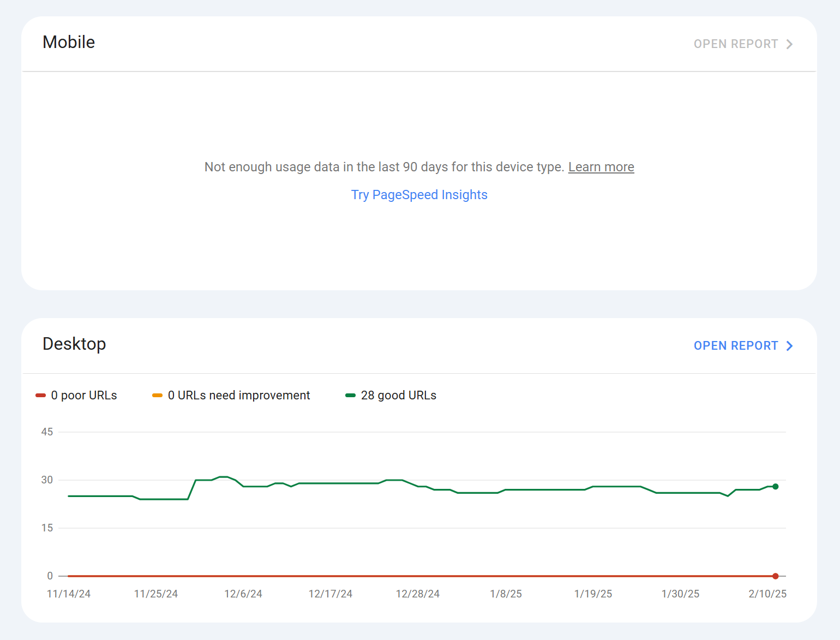The height and width of the screenshot is (640, 840).
Task: Click the red end point on chart
Action: [775, 576]
